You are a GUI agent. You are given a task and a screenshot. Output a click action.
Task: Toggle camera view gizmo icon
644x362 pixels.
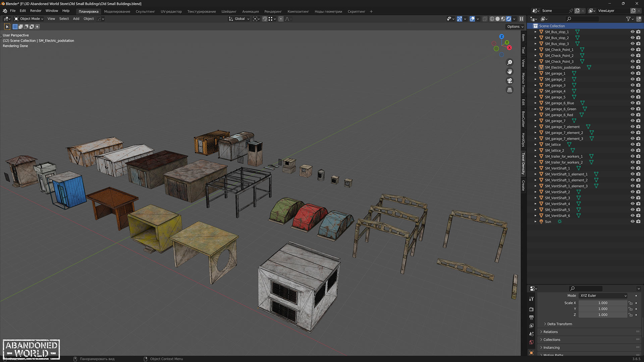click(509, 81)
